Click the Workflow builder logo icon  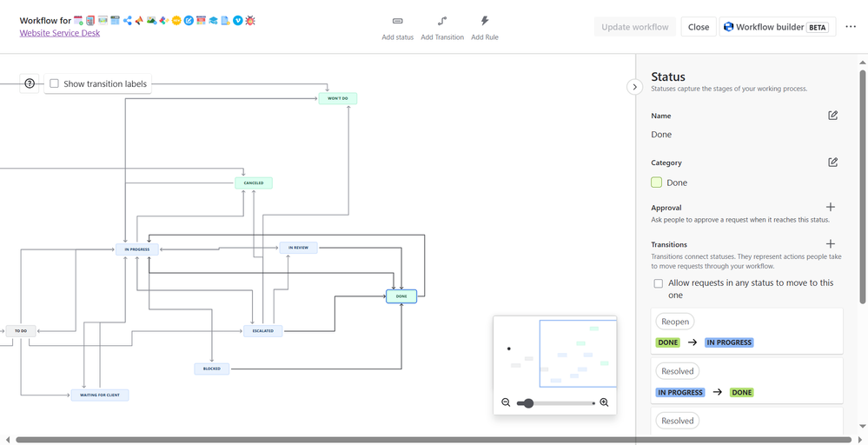tap(728, 27)
